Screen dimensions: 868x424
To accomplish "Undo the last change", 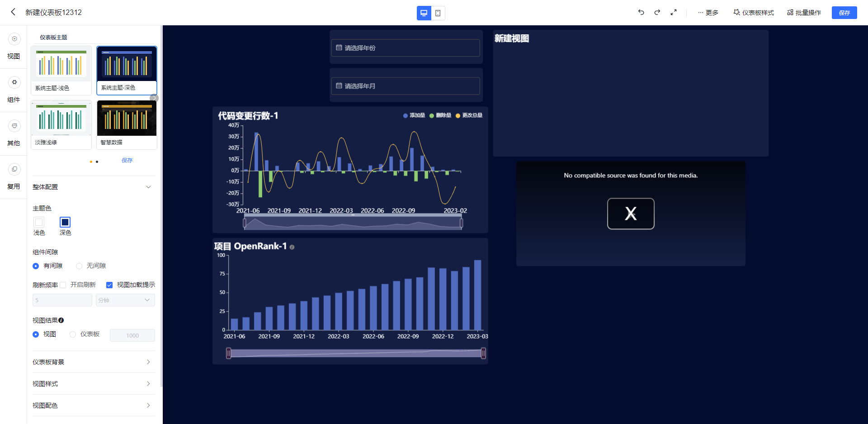I will (641, 12).
